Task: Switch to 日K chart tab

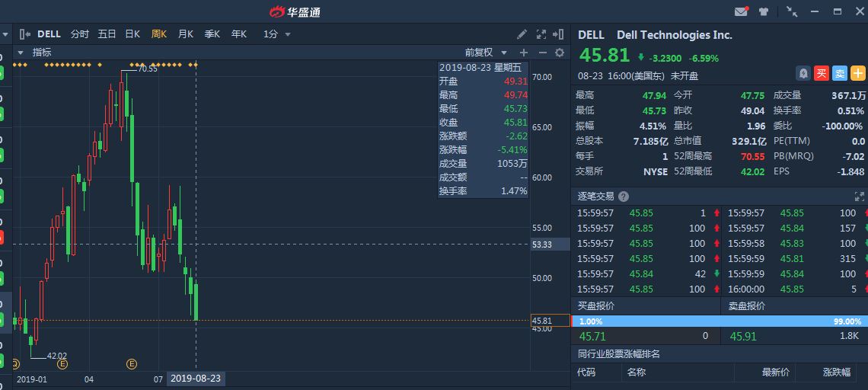Action: 132,34
